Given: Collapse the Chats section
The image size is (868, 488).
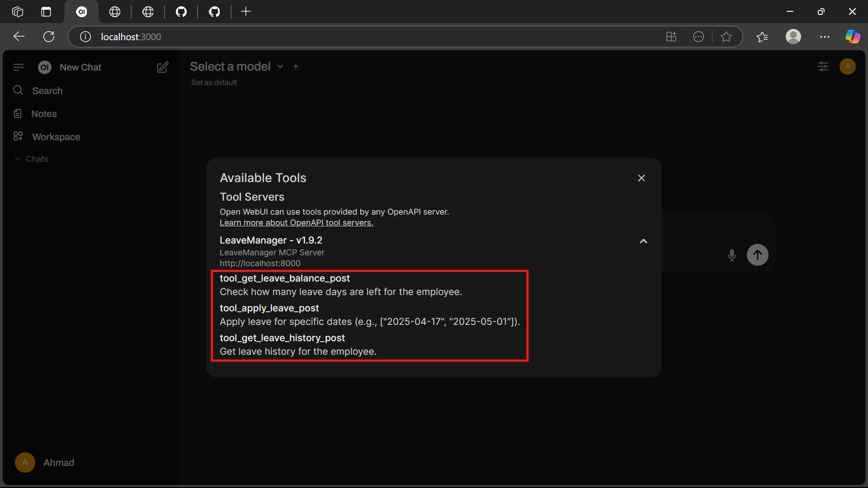Looking at the screenshot, I should click(32, 159).
